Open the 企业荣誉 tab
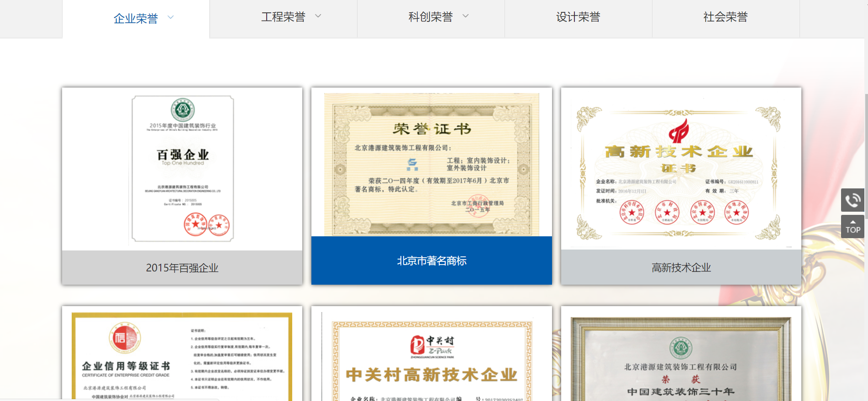 tap(136, 18)
